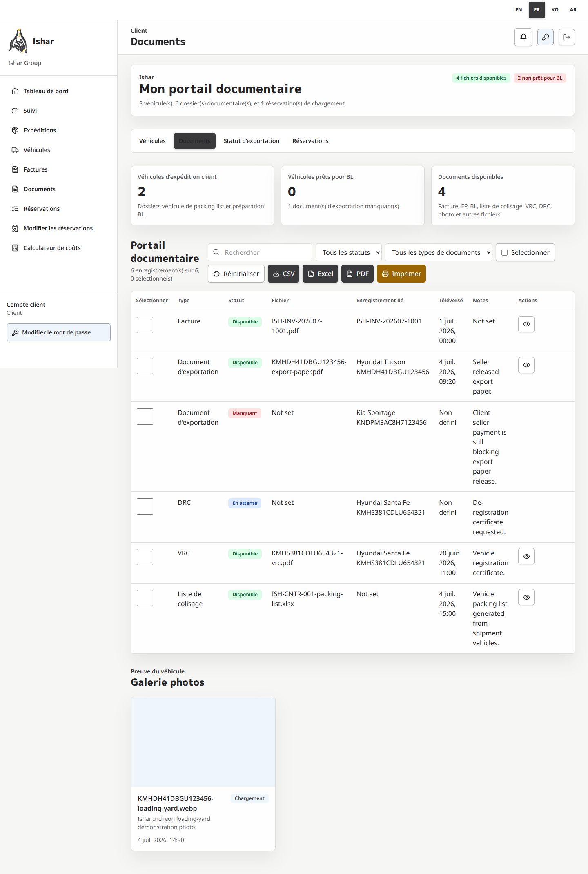Click the Chargement tag on photo card
Image resolution: width=588 pixels, height=874 pixels.
pos(249,798)
